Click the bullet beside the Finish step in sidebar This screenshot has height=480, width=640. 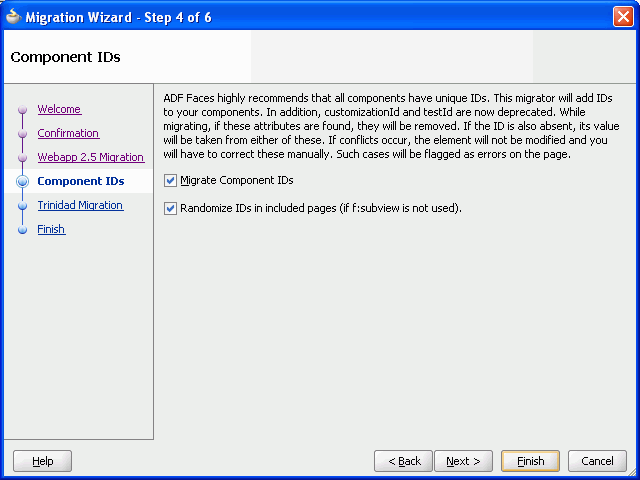[20, 230]
